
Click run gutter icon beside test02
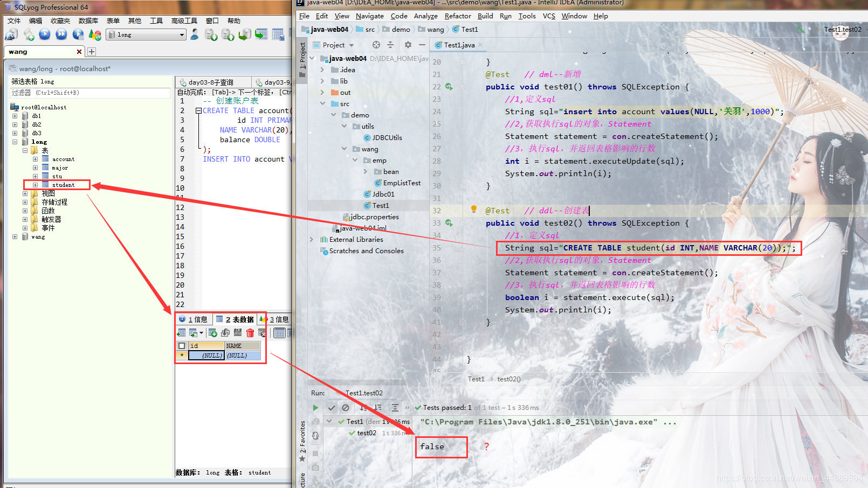pyautogui.click(x=449, y=223)
